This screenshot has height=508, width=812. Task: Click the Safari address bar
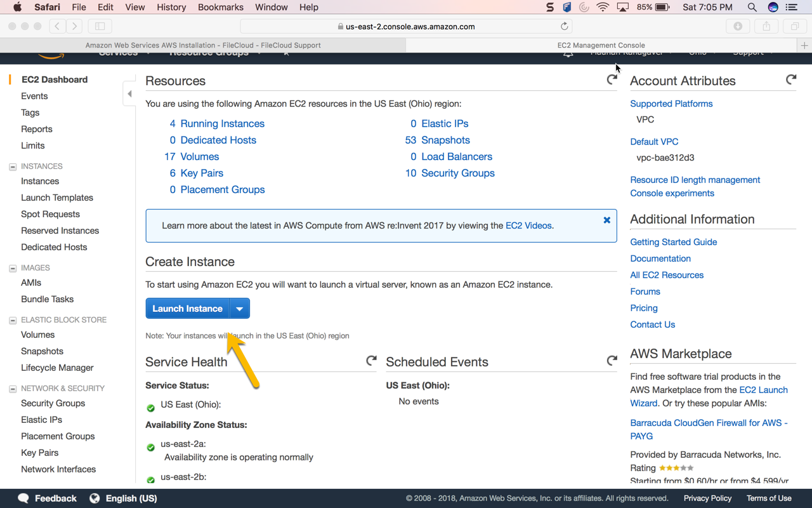(x=406, y=27)
